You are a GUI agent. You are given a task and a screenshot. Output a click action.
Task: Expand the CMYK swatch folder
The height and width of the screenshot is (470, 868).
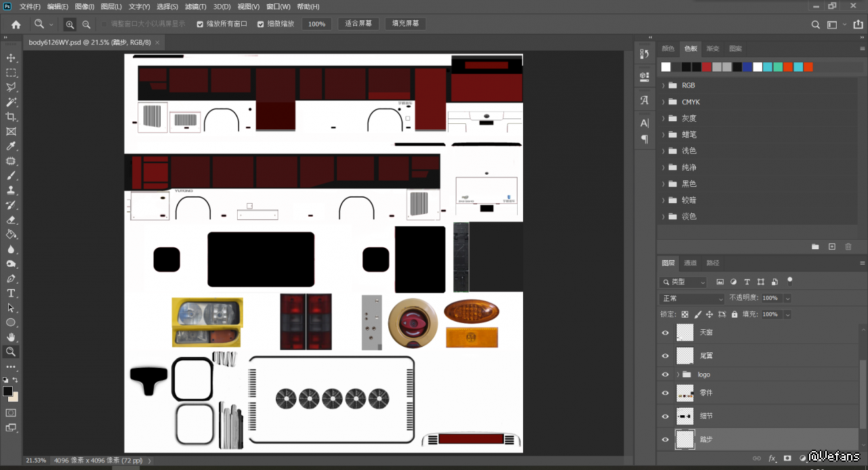tap(663, 102)
